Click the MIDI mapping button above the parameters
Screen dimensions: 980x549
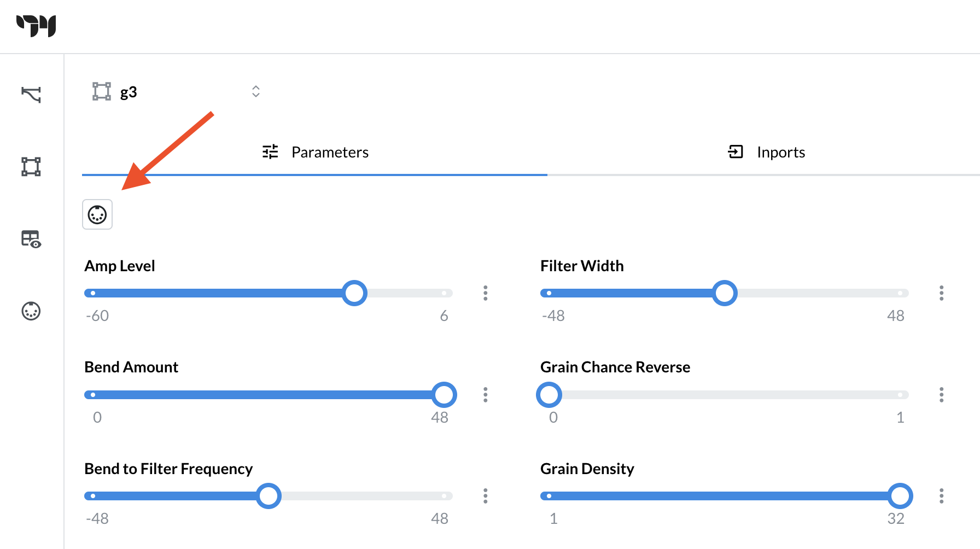click(x=97, y=214)
